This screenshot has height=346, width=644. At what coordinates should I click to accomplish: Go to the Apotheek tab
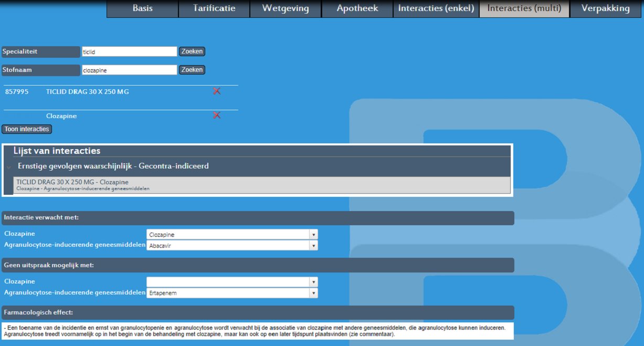[x=357, y=9]
